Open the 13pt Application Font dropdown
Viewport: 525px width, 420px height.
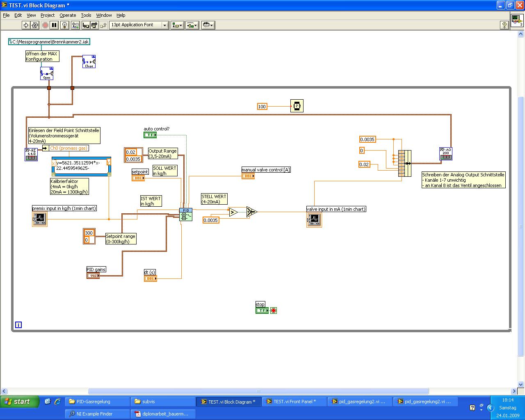pos(139,25)
